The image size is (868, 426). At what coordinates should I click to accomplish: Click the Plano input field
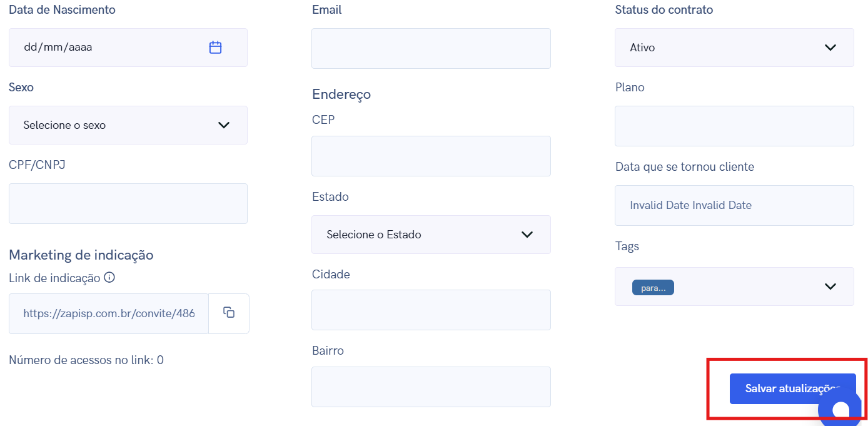click(734, 126)
